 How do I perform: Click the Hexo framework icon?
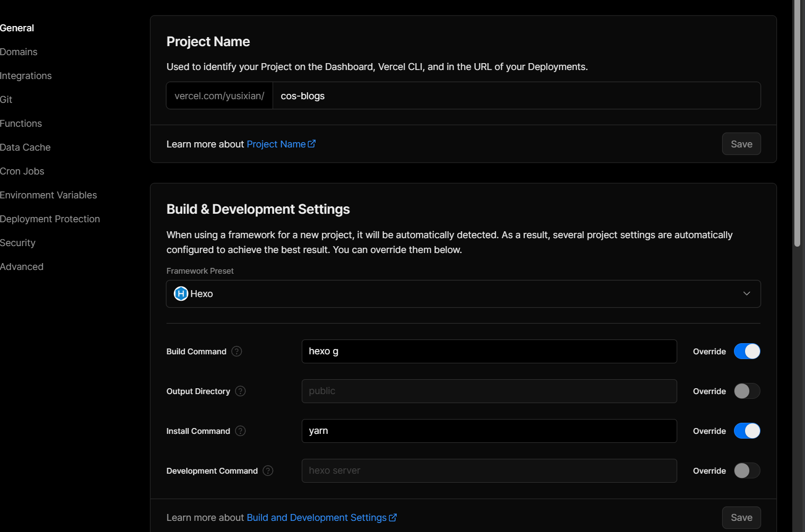point(180,293)
